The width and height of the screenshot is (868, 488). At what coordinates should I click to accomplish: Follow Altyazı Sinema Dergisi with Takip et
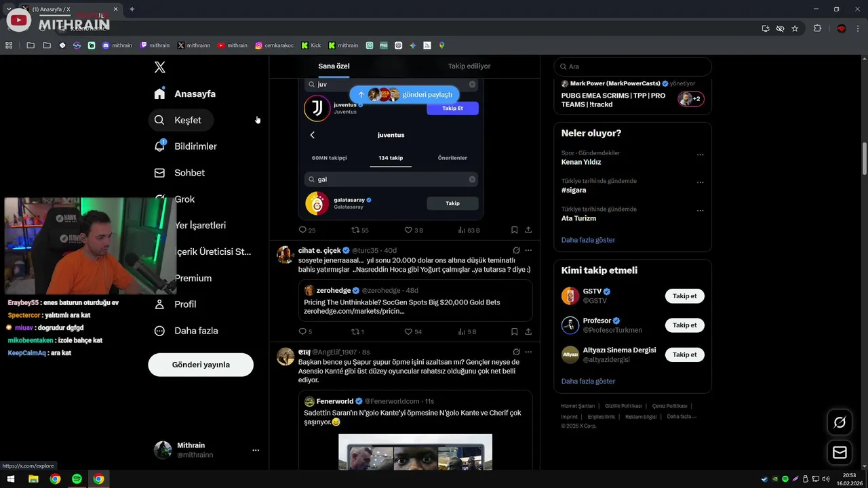pyautogui.click(x=684, y=354)
